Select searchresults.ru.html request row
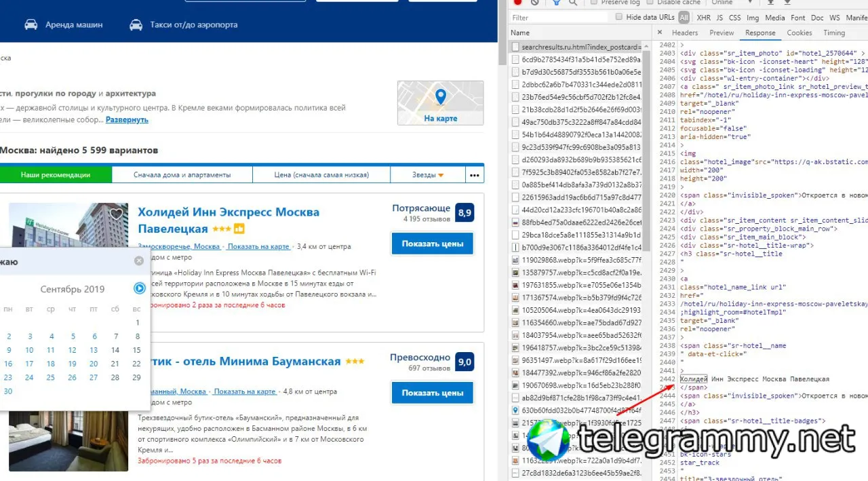868x481 pixels. 576,47
